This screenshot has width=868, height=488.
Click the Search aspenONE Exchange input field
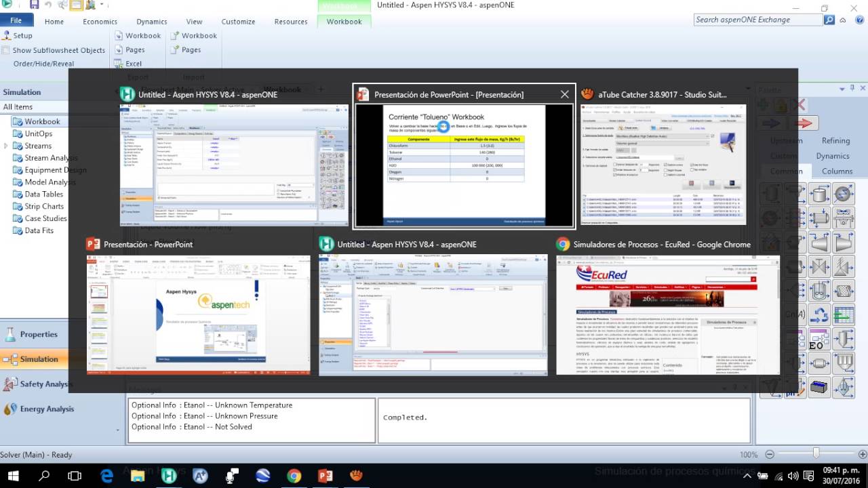(x=758, y=20)
